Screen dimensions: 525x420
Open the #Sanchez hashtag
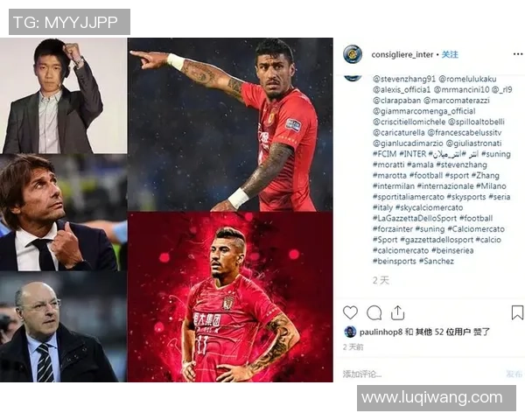pos(437,262)
